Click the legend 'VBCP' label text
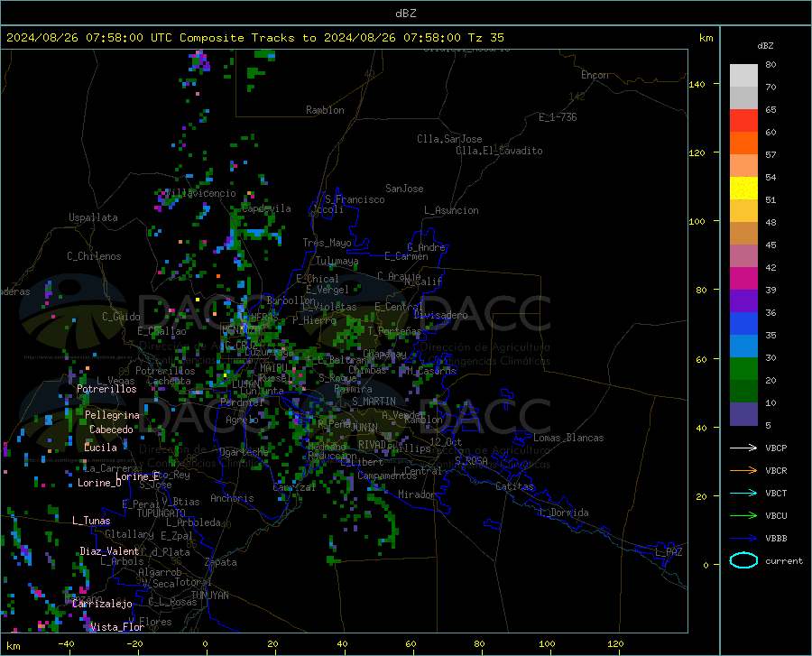This screenshot has width=812, height=656. tap(776, 448)
